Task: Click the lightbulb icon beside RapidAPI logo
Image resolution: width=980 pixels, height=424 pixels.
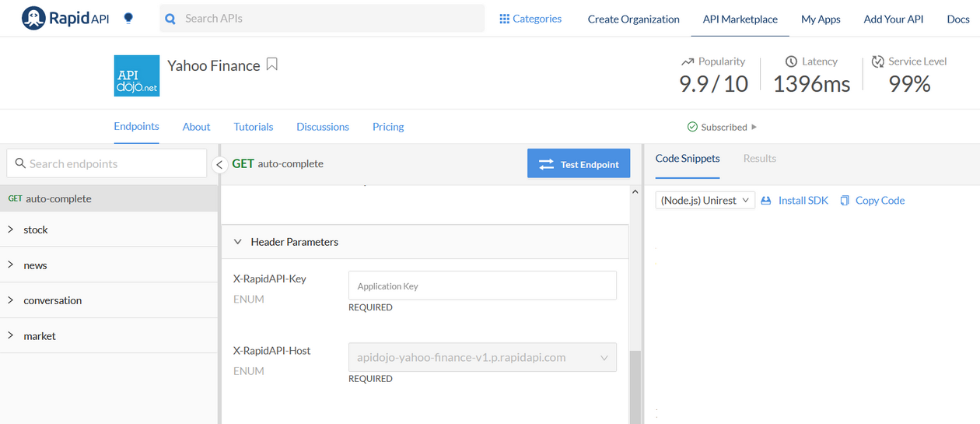Action: click(x=128, y=19)
